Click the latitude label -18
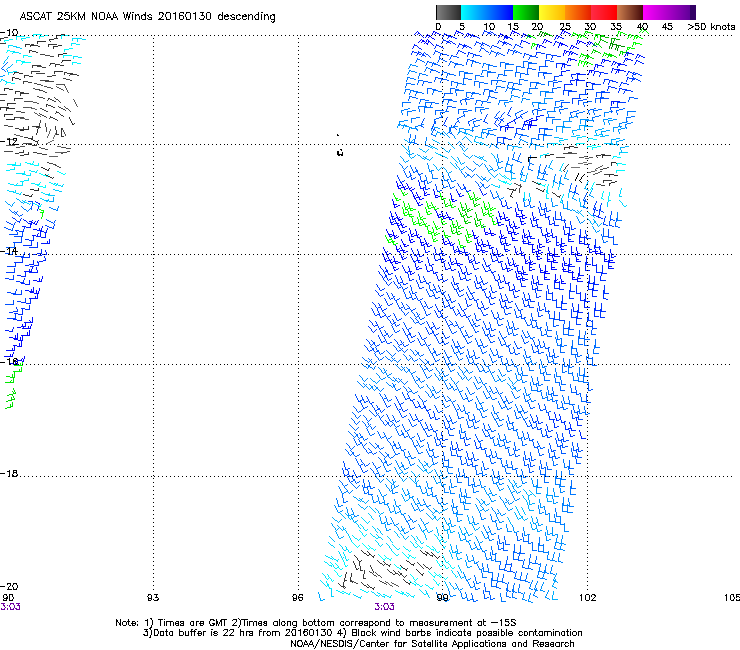This screenshot has width=740, height=650. pos(9,473)
